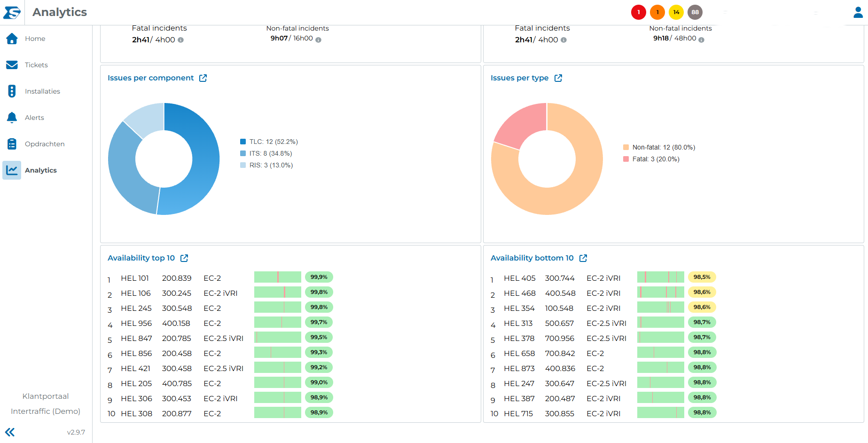Select HEL 956 row
This screenshot has width=868, height=443.
220,323
